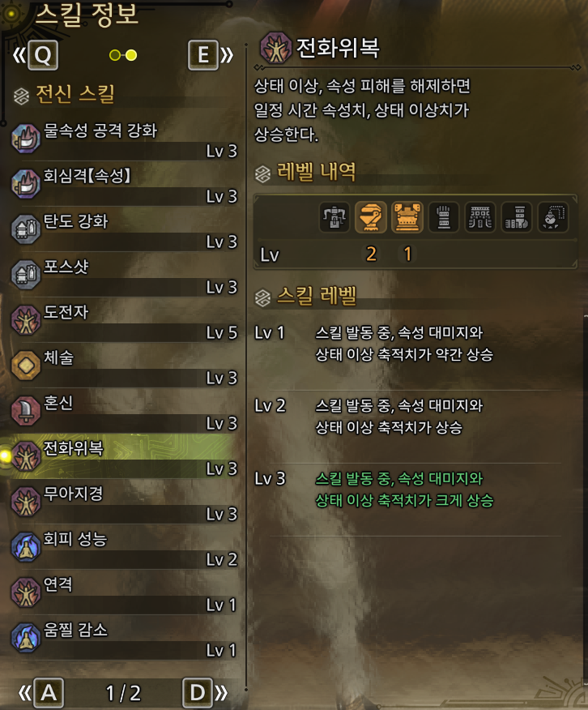Viewport: 588px width, 710px height.
Task: Click the 전화위복 skill icon in header
Action: point(275,48)
